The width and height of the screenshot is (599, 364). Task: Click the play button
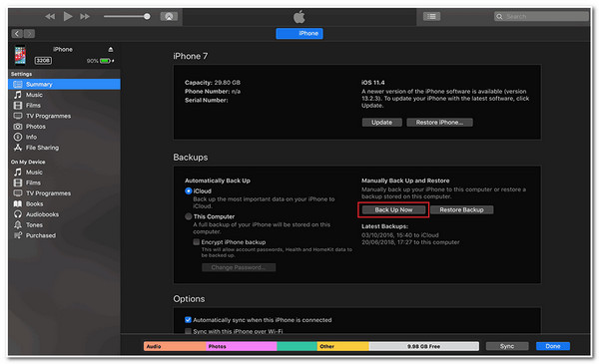pos(68,16)
